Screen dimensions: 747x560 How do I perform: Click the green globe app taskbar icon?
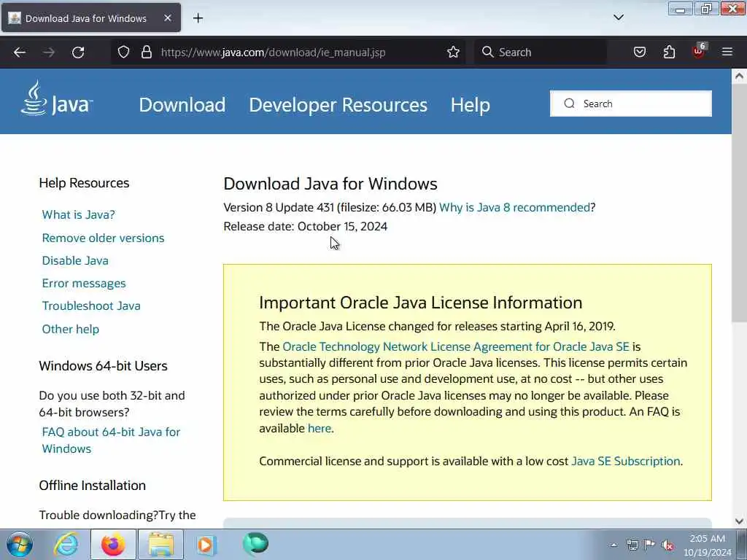(x=255, y=544)
